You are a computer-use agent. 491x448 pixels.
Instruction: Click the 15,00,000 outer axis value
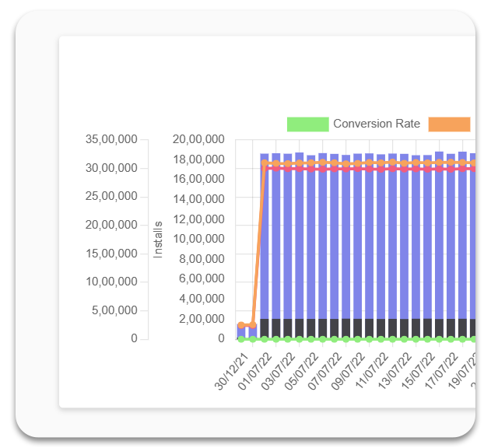(111, 254)
